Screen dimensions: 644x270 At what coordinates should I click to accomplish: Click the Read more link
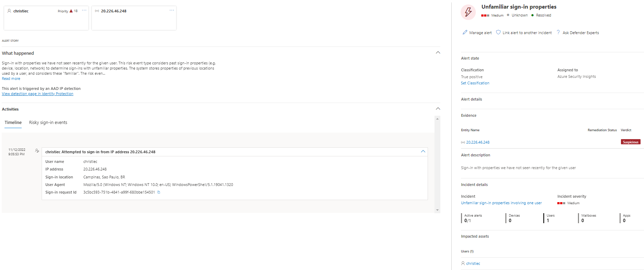11,79
